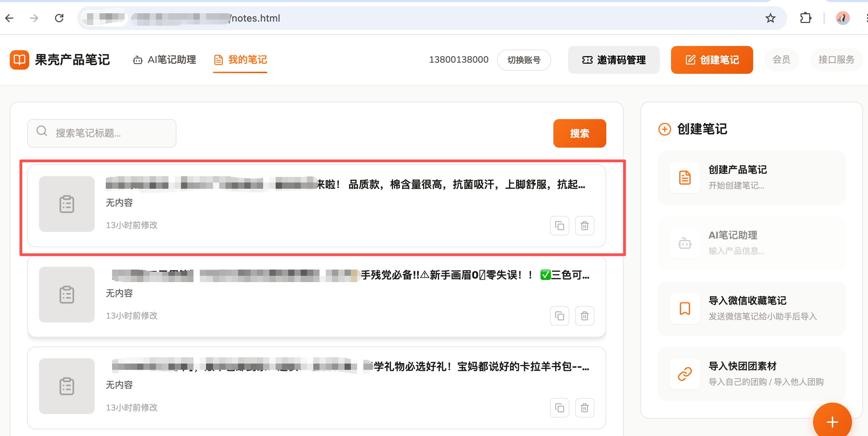The width and height of the screenshot is (868, 436).
Task: Click the browser forward arrow
Action: point(34,18)
